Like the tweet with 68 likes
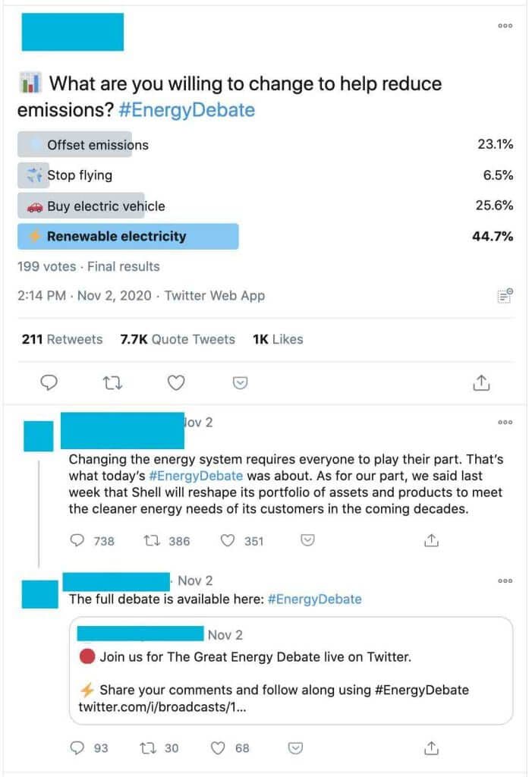The image size is (532, 777). click(219, 748)
